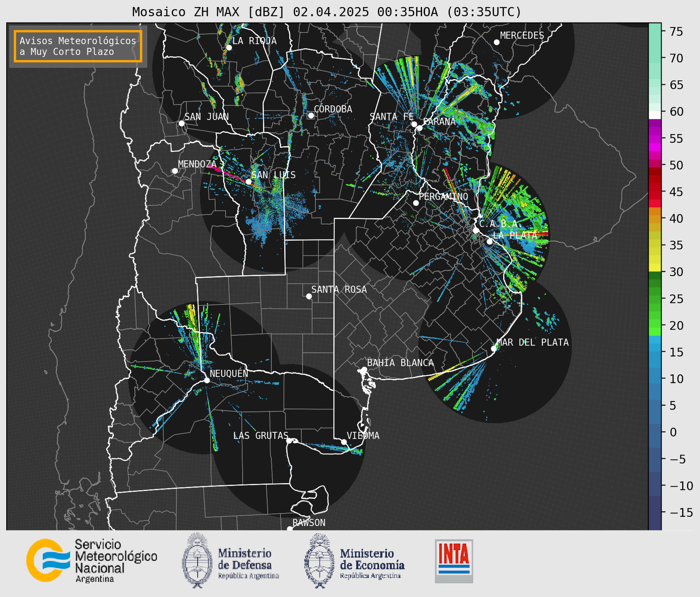700x597 pixels.
Task: Click the Ministerio de Defensa emblem
Action: coord(198,560)
